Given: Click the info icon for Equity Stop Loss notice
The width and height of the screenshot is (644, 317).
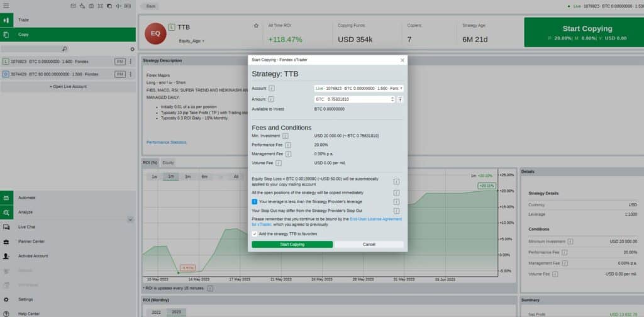Looking at the screenshot, I should click(x=396, y=181).
